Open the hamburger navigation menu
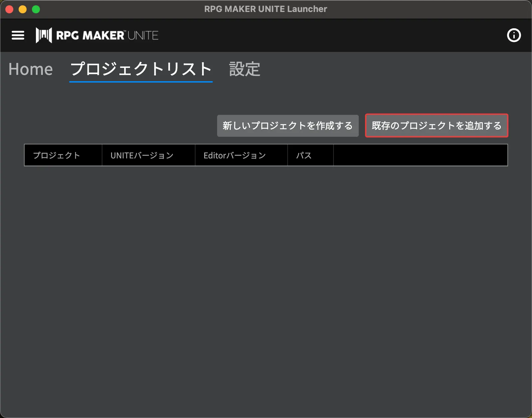This screenshot has width=532, height=418. click(18, 35)
